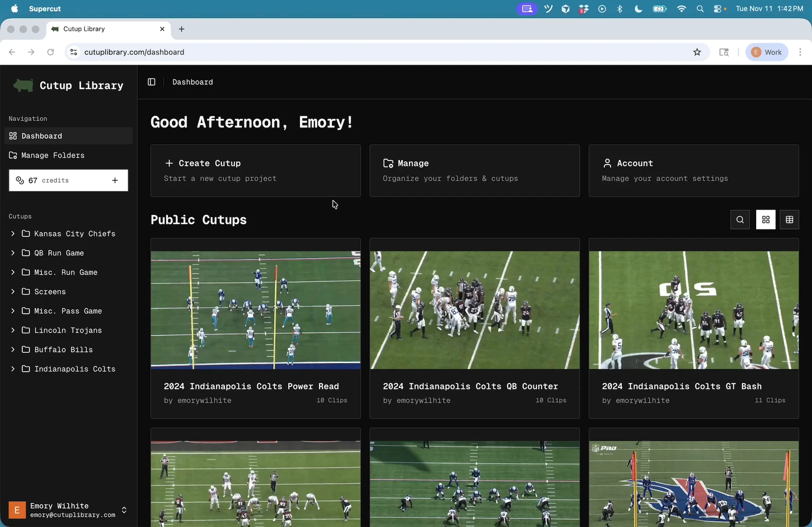Viewport: 812px width, 527px height.
Task: View site information icon in address bar
Action: click(74, 52)
